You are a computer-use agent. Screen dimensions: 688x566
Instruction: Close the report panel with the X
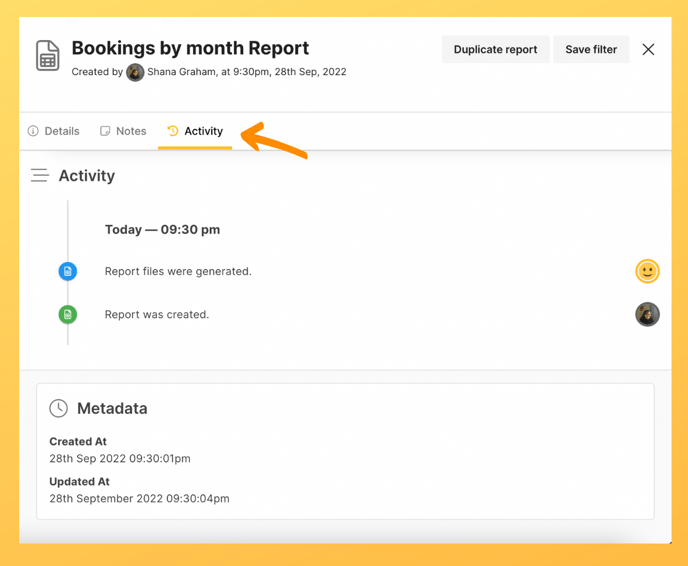(x=648, y=50)
